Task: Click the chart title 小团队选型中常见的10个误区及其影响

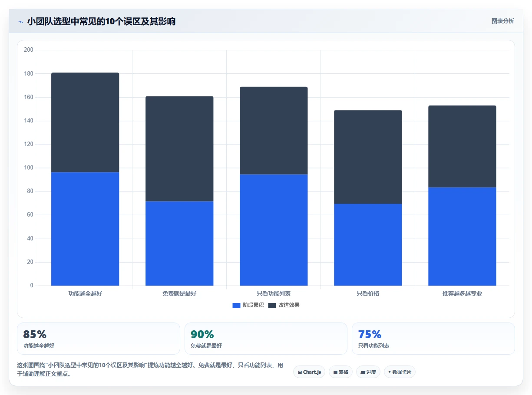Action: coord(101,21)
